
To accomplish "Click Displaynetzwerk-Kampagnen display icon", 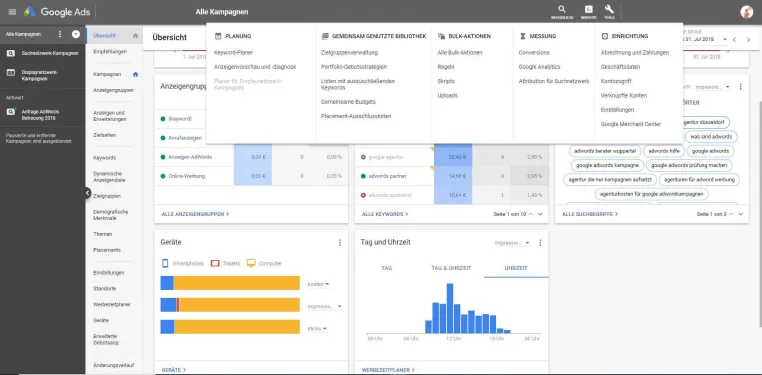I will click(11, 72).
